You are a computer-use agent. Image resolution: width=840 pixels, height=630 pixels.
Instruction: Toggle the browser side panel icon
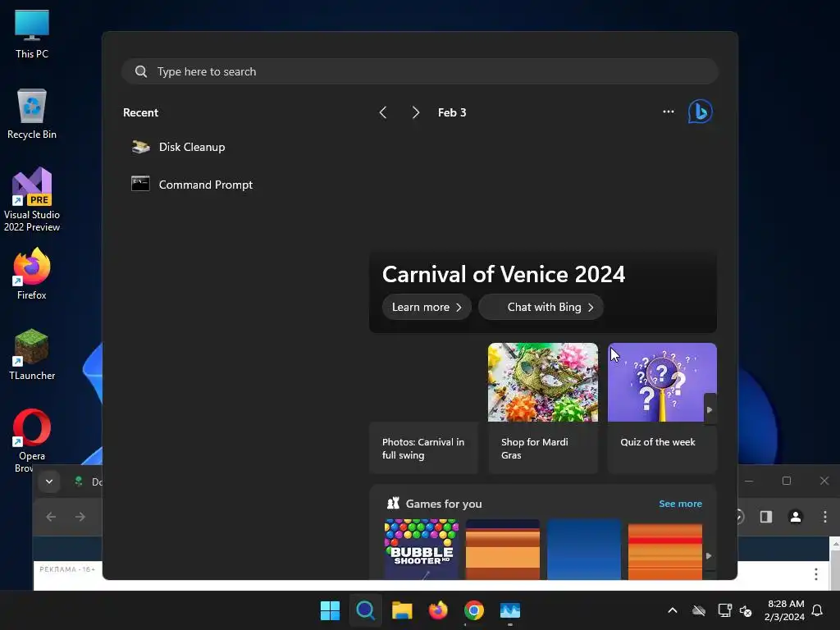[x=766, y=517]
